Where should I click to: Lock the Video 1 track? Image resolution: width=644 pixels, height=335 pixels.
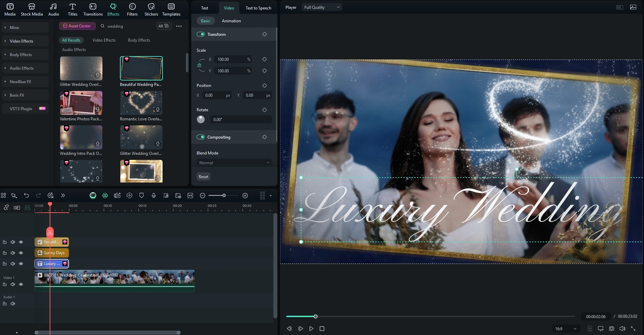click(x=5, y=284)
